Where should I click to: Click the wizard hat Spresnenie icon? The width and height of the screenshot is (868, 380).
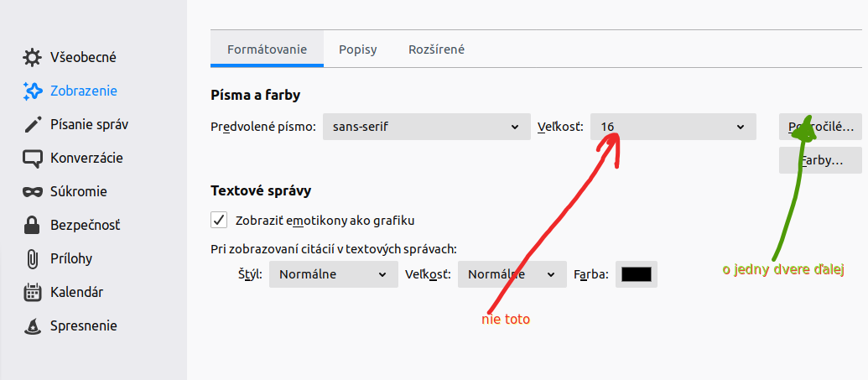33,326
